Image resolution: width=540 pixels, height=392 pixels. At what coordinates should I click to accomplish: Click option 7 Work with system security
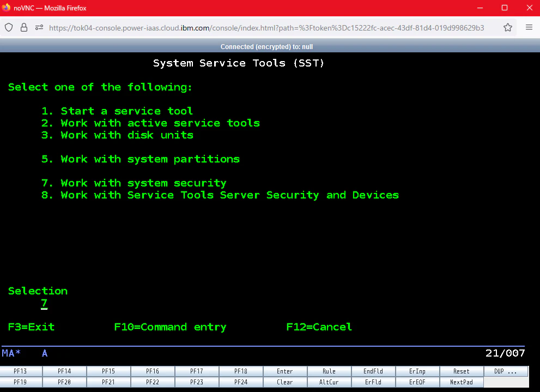click(x=134, y=183)
